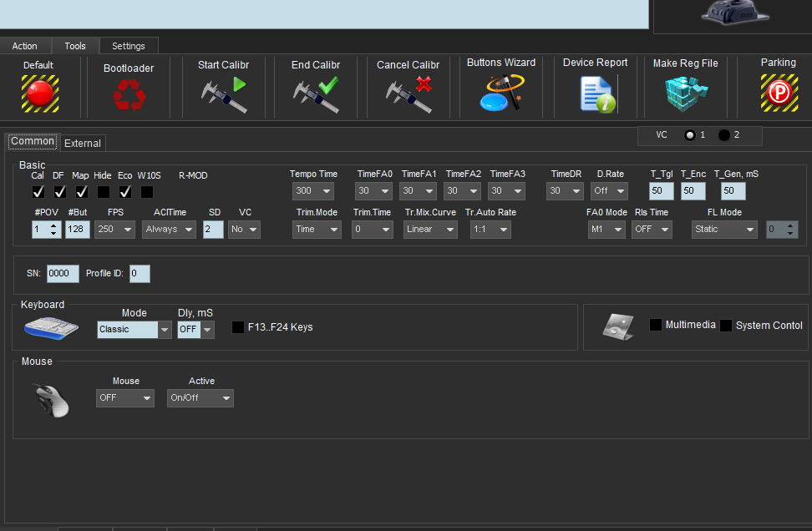Click the joystick device image at top right
812x531 pixels.
coord(735,13)
